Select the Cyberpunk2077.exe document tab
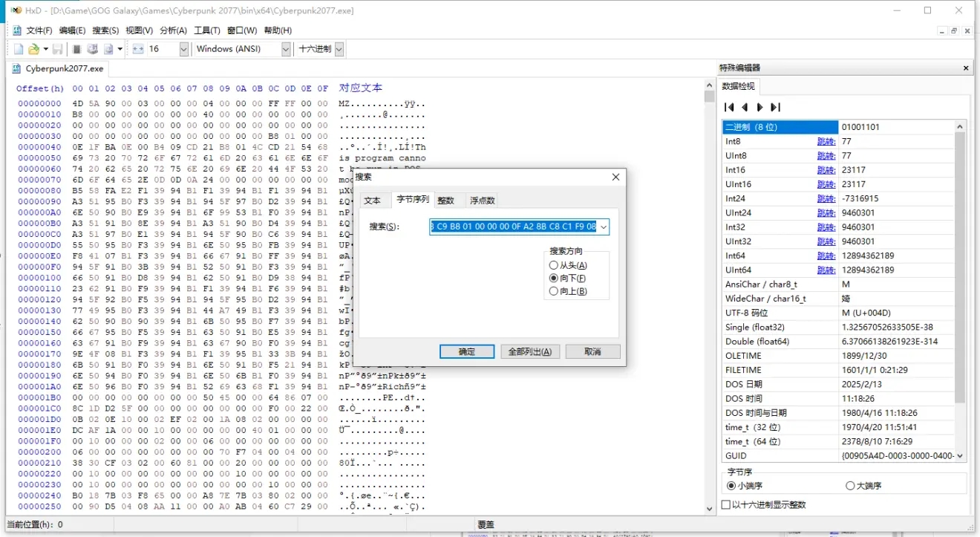This screenshot has width=980, height=537. click(57, 68)
